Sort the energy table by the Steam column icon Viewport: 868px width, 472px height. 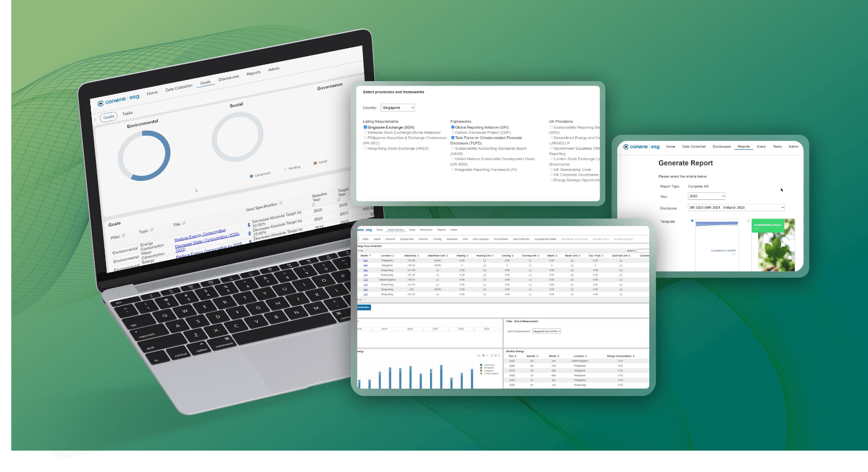556,256
